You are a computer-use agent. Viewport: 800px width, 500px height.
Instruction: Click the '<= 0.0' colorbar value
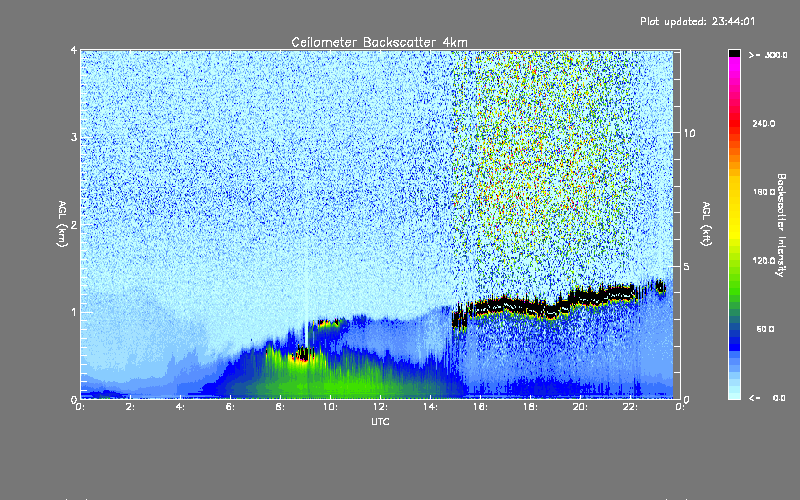point(768,398)
